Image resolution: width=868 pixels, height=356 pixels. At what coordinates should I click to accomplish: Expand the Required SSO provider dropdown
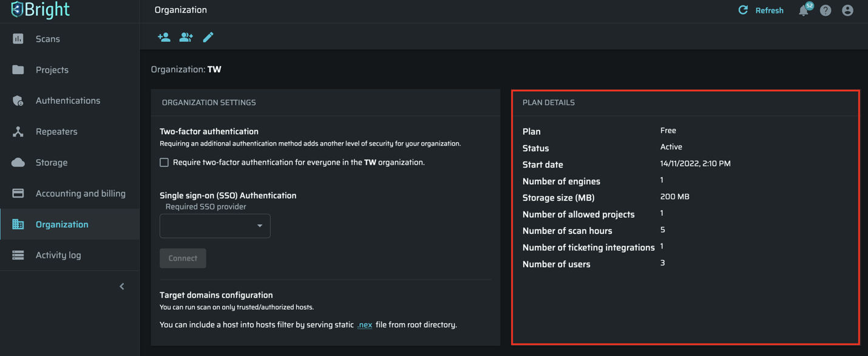pyautogui.click(x=215, y=226)
